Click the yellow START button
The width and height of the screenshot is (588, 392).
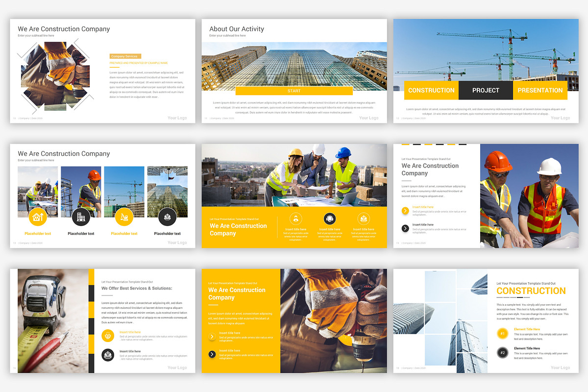(294, 91)
